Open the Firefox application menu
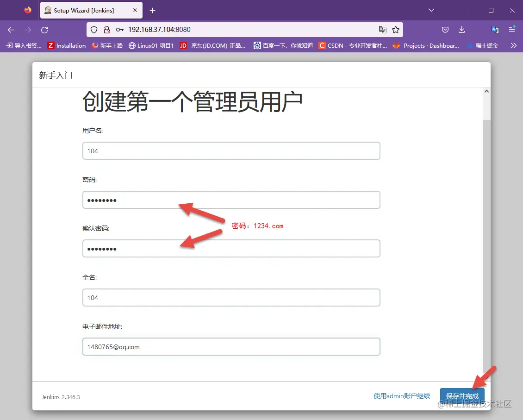This screenshot has width=523, height=420. coord(512,30)
